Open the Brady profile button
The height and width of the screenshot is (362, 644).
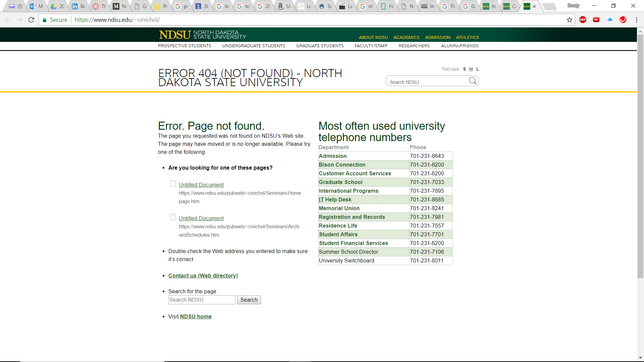coord(573,6)
